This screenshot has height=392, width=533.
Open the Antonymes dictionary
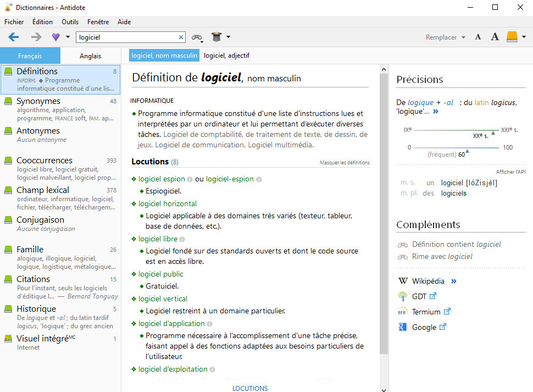coord(60,135)
